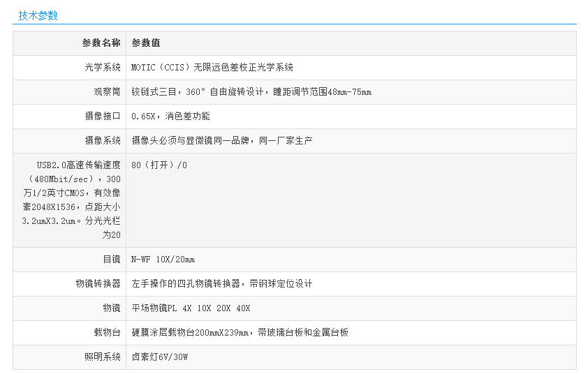
Task: Select the 摄像接口 row label
Action: [103, 117]
